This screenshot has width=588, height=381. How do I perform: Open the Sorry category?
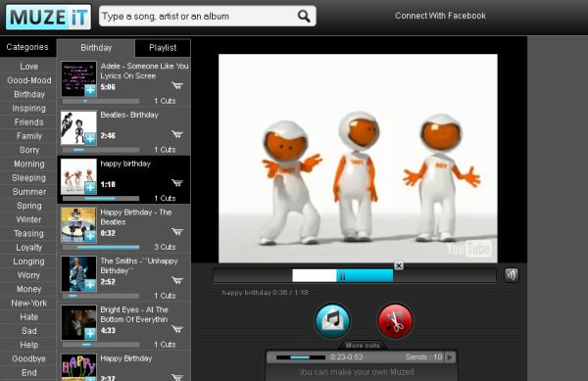coord(28,150)
